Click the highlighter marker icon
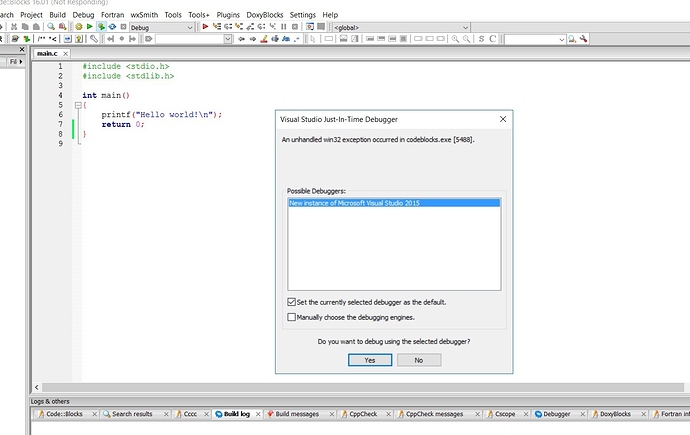The image size is (690, 435). (x=264, y=39)
